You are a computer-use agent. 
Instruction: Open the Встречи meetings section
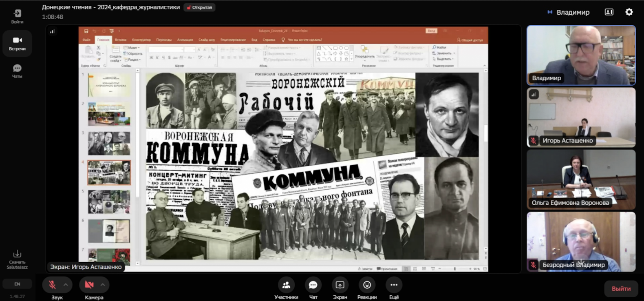tap(17, 43)
